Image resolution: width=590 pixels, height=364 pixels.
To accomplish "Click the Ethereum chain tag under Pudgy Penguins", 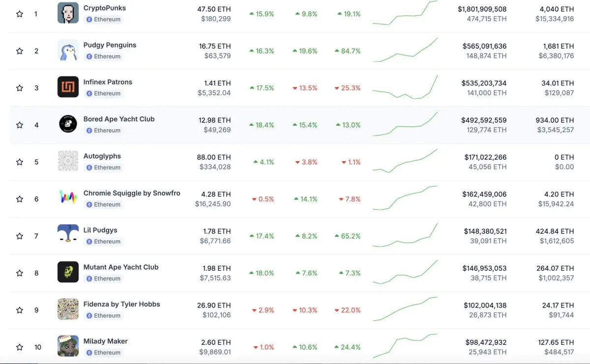I will [103, 56].
